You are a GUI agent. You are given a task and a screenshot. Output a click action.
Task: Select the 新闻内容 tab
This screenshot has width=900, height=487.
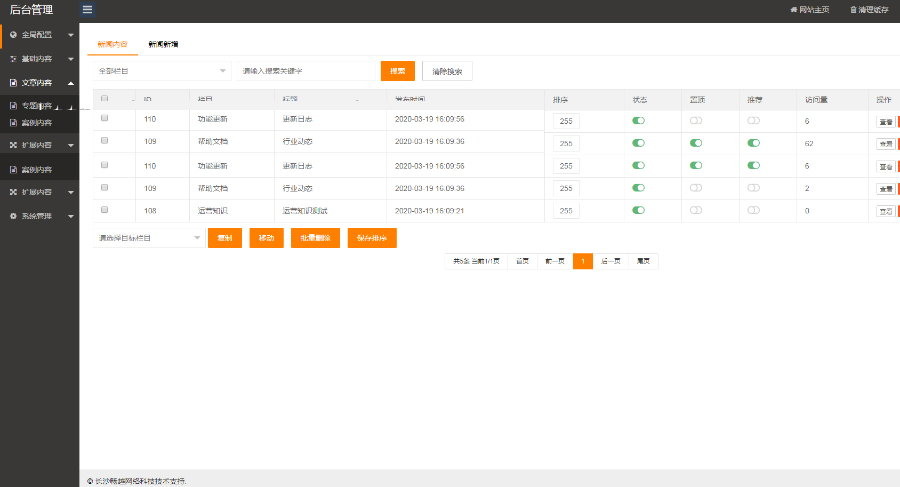point(112,45)
